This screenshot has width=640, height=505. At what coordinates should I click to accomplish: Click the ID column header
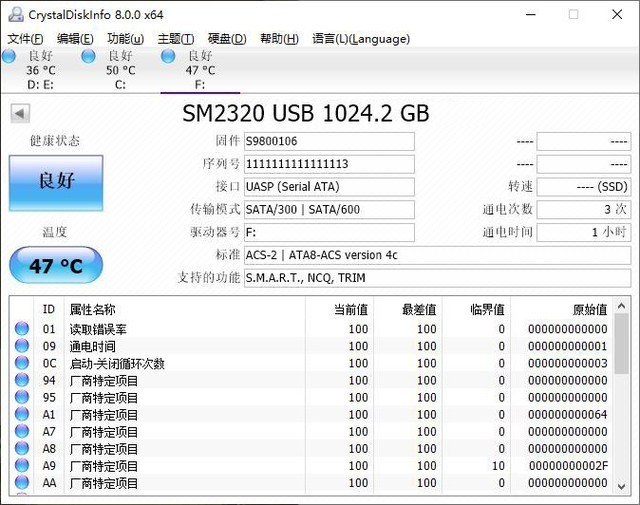(49, 309)
